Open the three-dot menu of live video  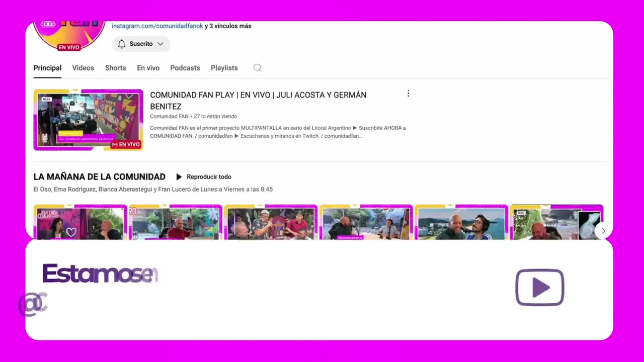pos(408,94)
